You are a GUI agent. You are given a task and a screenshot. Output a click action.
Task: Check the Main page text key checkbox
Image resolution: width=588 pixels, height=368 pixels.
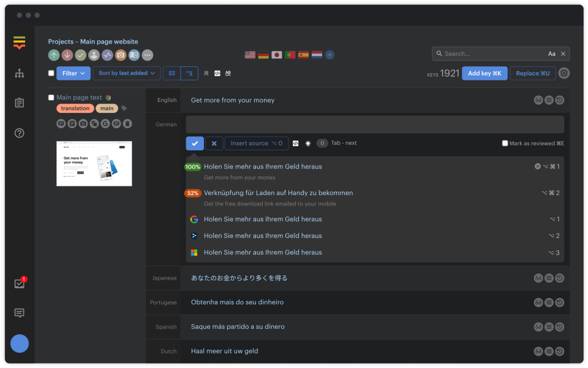(51, 98)
